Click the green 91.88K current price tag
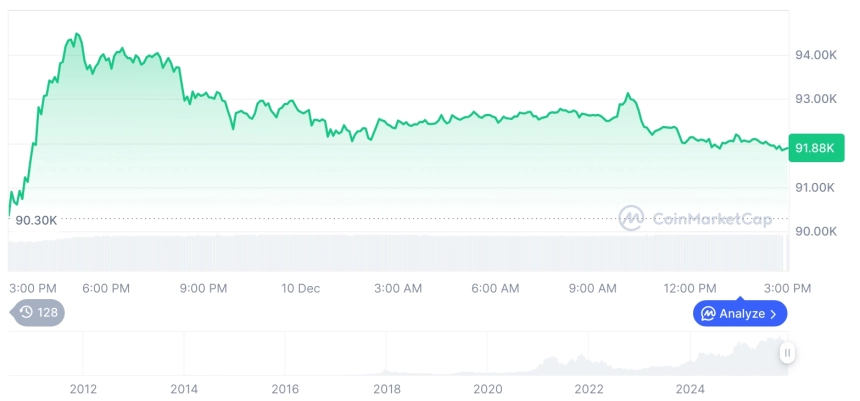The image size is (860, 401). point(816,148)
